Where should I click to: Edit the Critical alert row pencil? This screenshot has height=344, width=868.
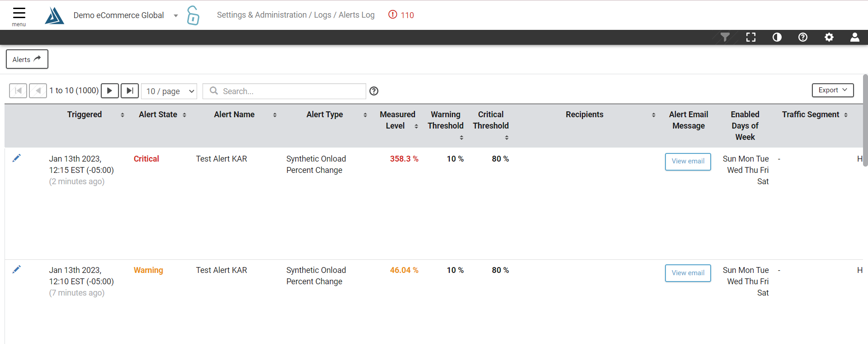tap(16, 158)
